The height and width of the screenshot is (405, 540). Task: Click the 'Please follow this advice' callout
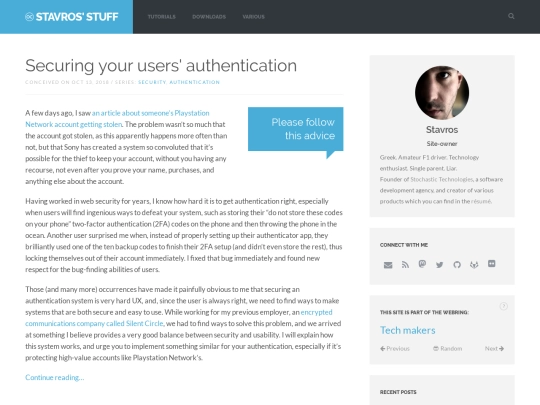[x=295, y=129]
